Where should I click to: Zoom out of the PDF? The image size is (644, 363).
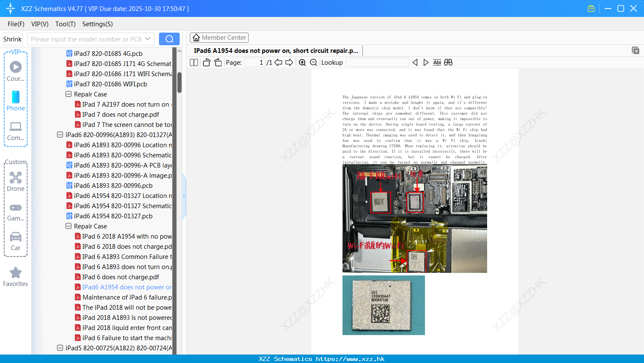tap(314, 63)
